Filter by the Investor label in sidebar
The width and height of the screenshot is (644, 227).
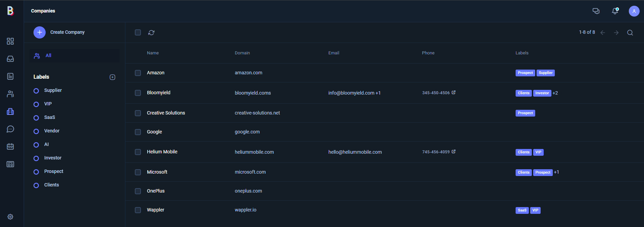[x=53, y=158]
